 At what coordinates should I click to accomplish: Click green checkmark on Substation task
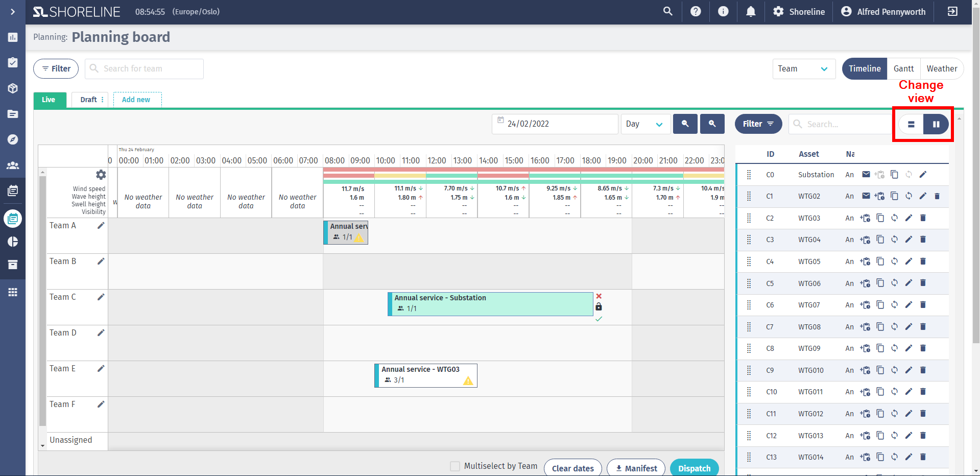pyautogui.click(x=599, y=319)
